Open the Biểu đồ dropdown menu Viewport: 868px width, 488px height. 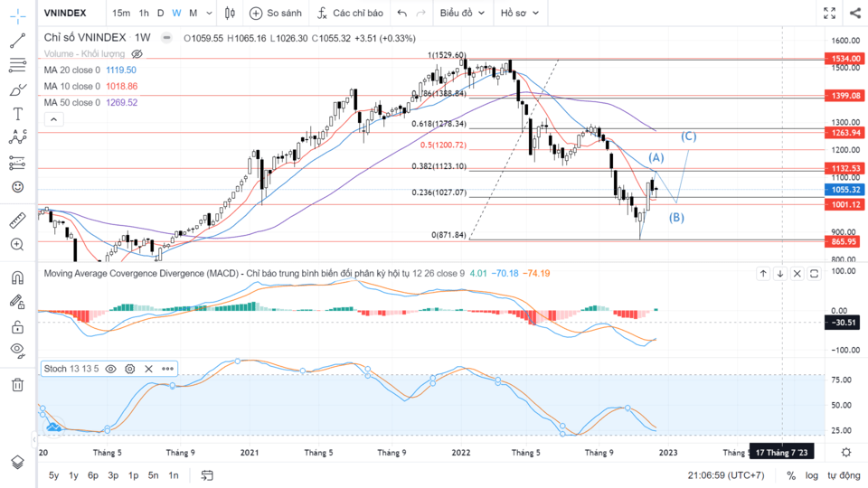click(x=462, y=13)
